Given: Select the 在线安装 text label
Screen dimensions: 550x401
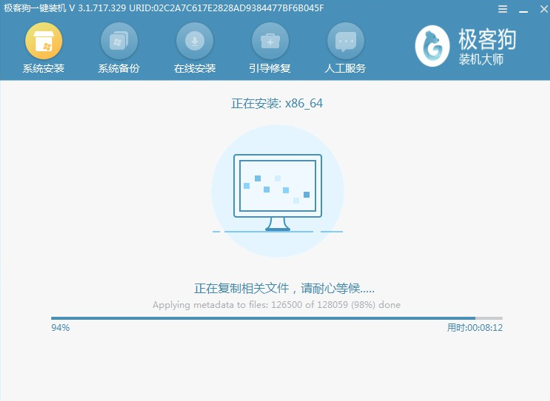Looking at the screenshot, I should coord(195,68).
